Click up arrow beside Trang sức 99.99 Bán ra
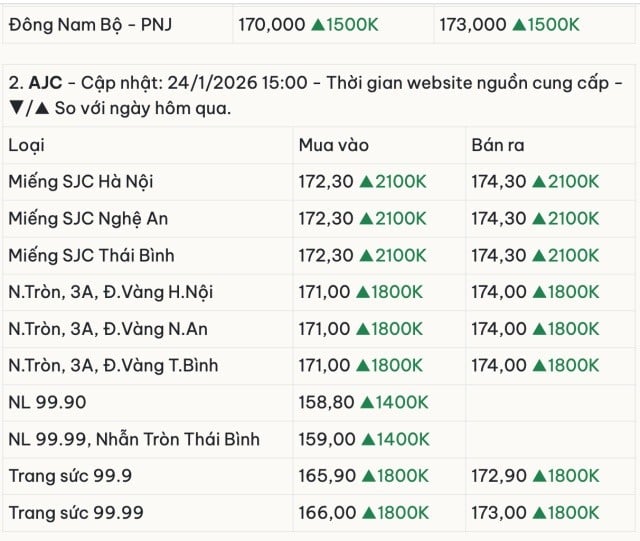The height and width of the screenshot is (541, 640). [539, 513]
